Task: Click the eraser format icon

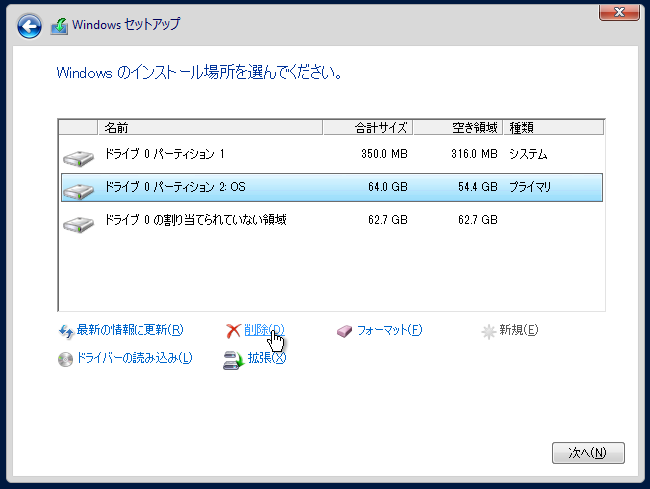Action: click(344, 331)
